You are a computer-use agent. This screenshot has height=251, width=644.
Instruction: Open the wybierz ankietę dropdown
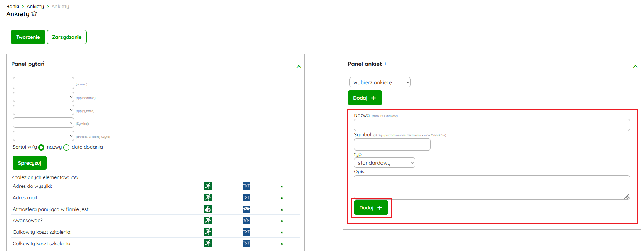coord(380,82)
